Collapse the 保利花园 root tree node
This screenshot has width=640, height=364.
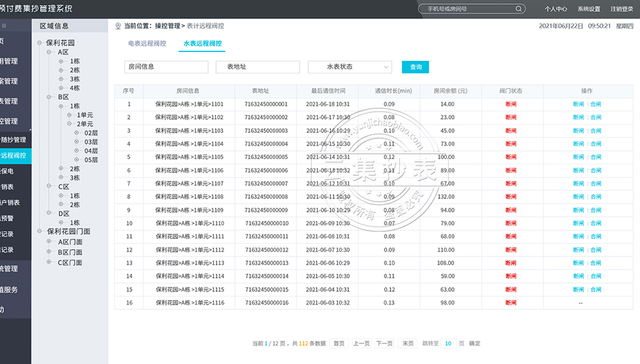click(39, 43)
